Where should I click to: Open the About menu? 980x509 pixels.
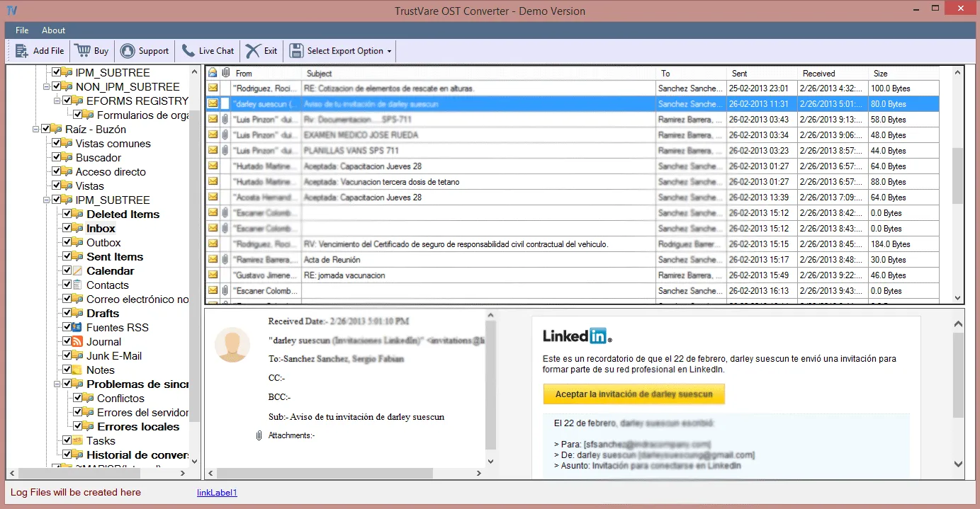(x=53, y=30)
